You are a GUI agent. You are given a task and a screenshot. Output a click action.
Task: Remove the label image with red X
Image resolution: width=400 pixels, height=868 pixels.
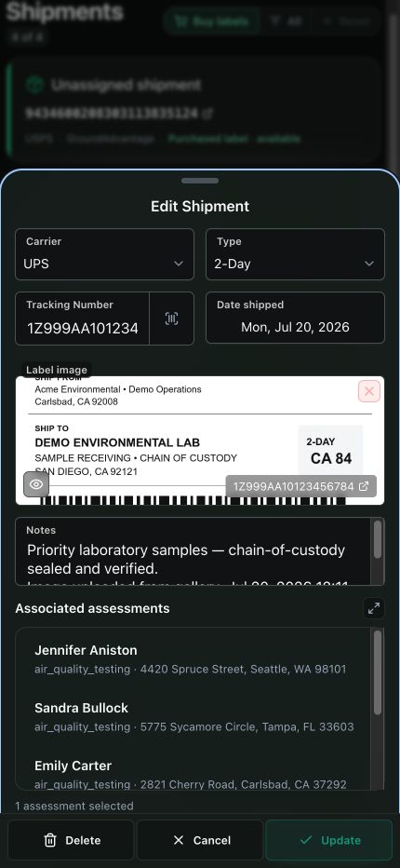point(369,391)
